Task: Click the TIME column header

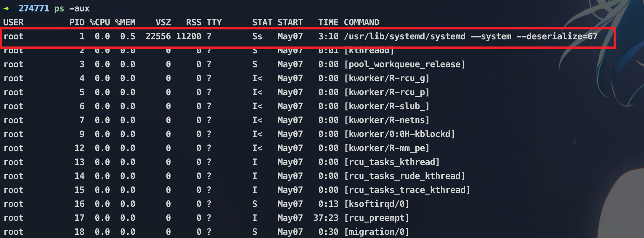Action: (x=328, y=22)
